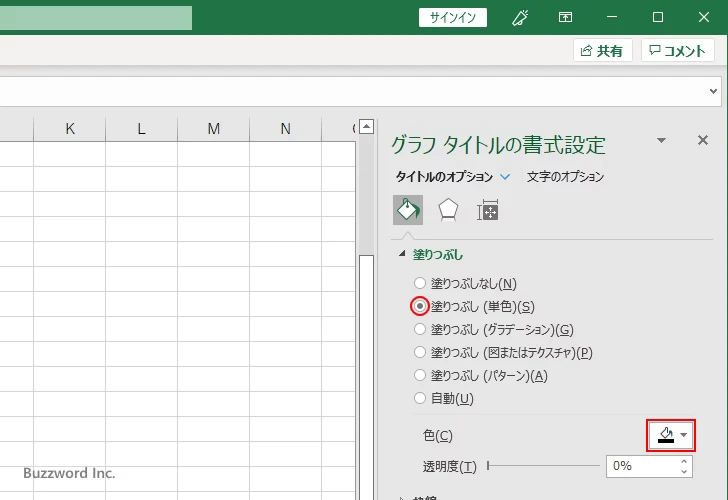
Task: Open the fill color picker dropdown
Action: (x=672, y=435)
